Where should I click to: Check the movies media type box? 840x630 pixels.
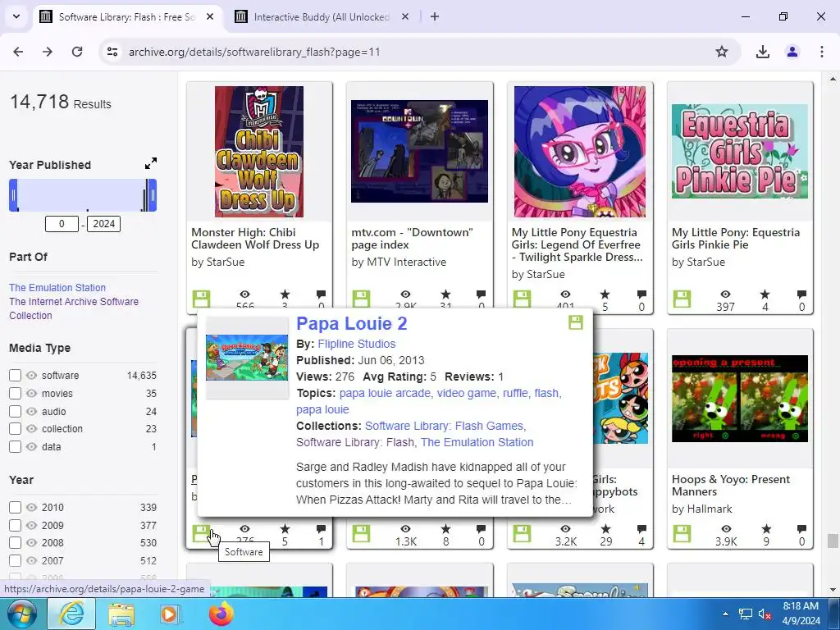15,393
